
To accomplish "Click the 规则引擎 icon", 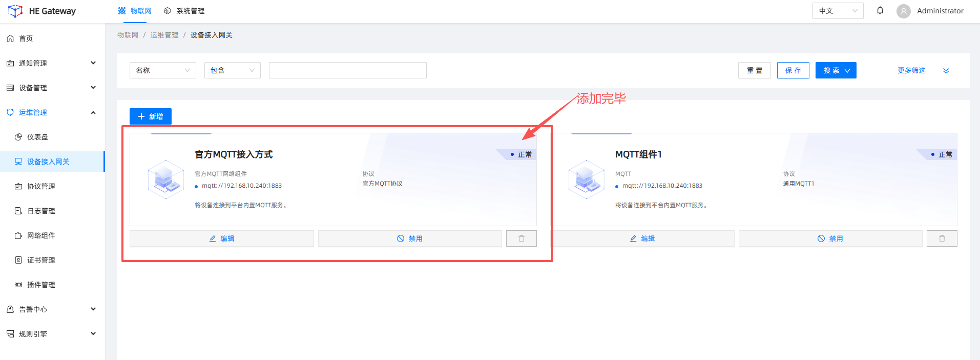I will (x=10, y=334).
